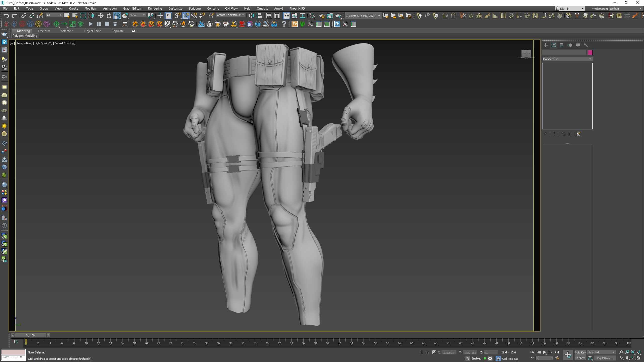Screen dimensions: 644x362
Task: Open the selection filter All dropdown
Action: point(54,15)
